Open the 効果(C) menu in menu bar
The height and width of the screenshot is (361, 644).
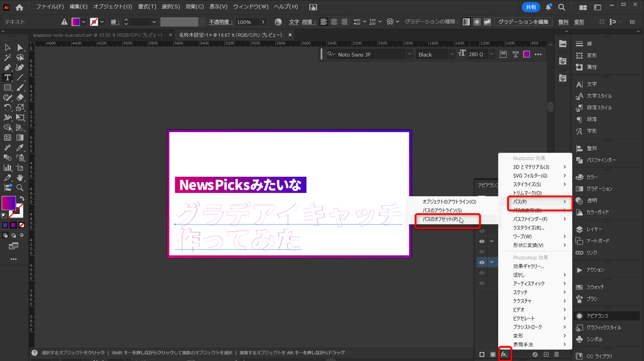(194, 7)
